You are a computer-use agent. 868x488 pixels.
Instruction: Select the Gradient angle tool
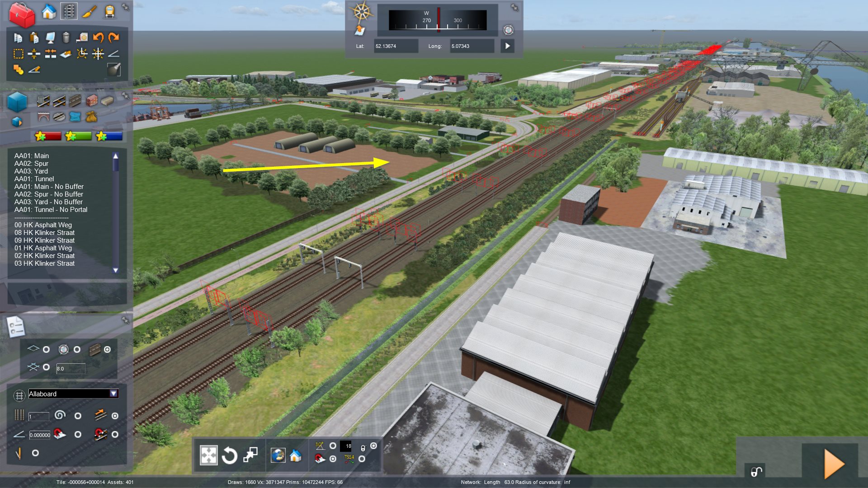[114, 54]
